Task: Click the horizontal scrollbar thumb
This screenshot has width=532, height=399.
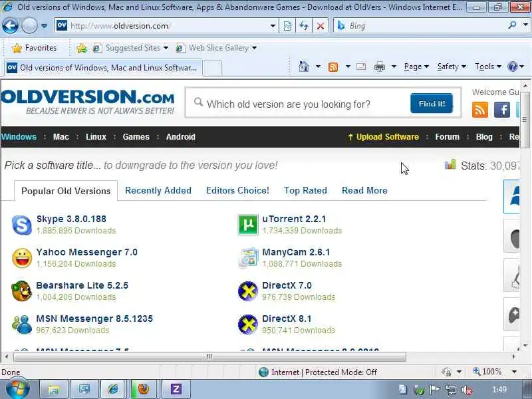Action: point(209,356)
